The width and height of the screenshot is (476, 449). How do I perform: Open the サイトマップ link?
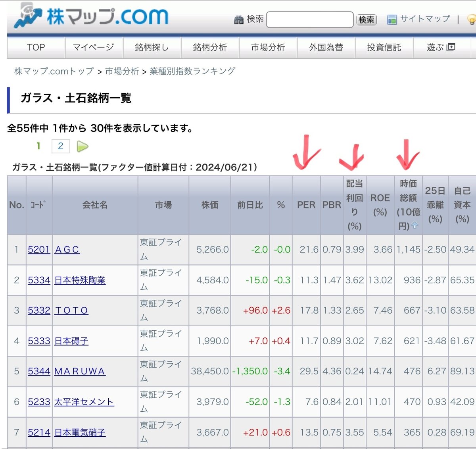coord(425,19)
